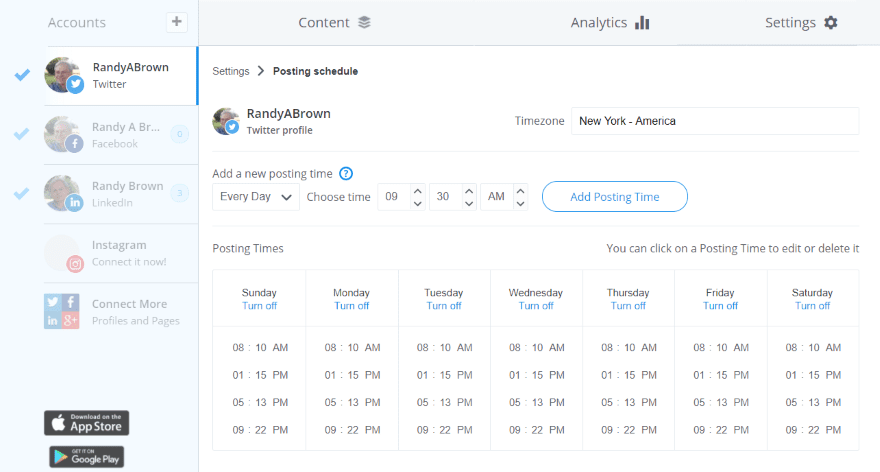Click the Instagram account icon

[63, 253]
